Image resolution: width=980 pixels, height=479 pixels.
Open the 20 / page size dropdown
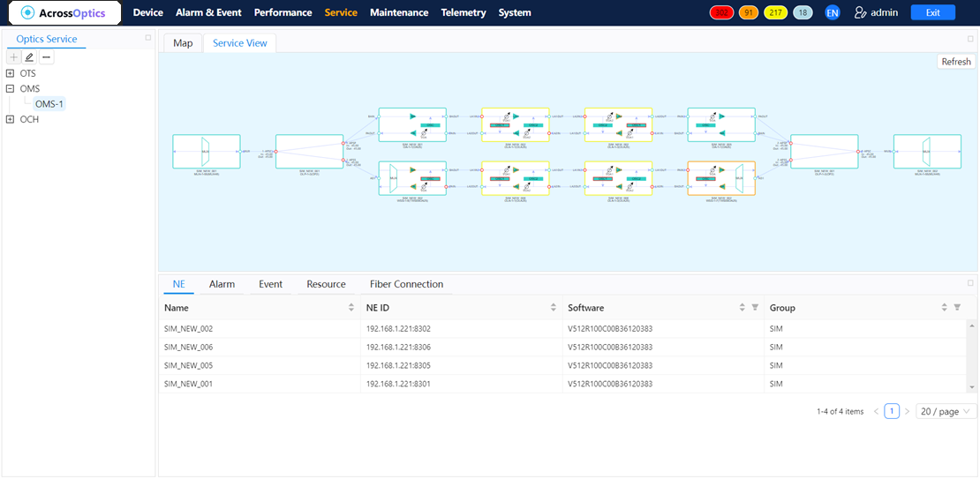(946, 412)
